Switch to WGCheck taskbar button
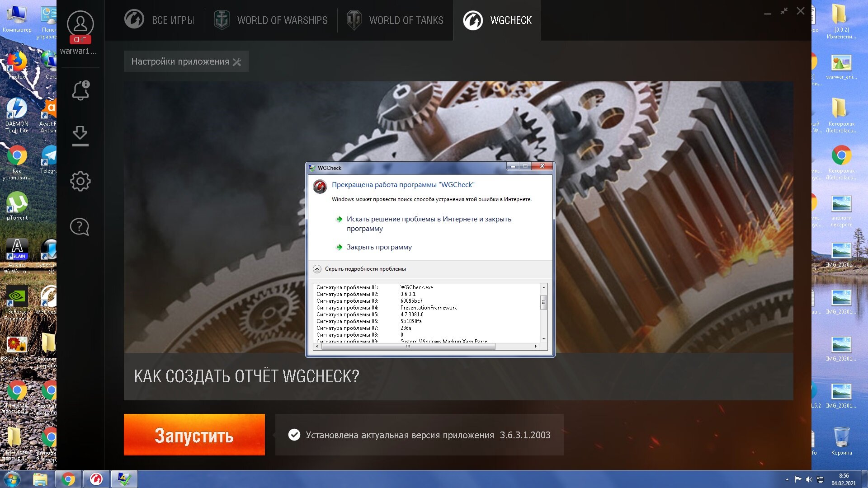This screenshot has width=868, height=488. click(124, 479)
